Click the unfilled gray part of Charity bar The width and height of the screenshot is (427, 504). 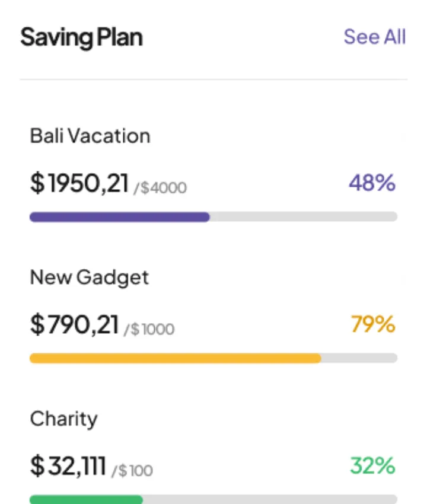[x=270, y=499]
